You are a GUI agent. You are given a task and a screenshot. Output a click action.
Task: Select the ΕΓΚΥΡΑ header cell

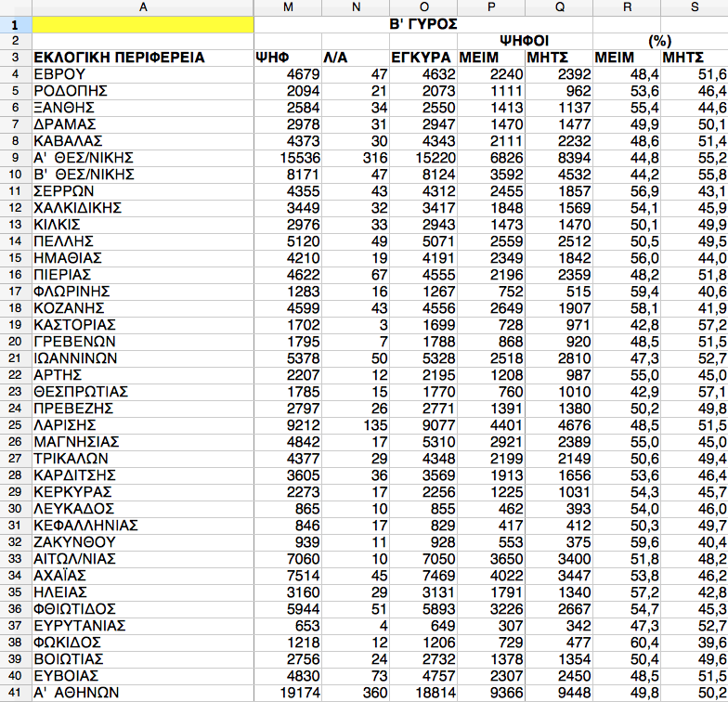pyautogui.click(x=422, y=58)
